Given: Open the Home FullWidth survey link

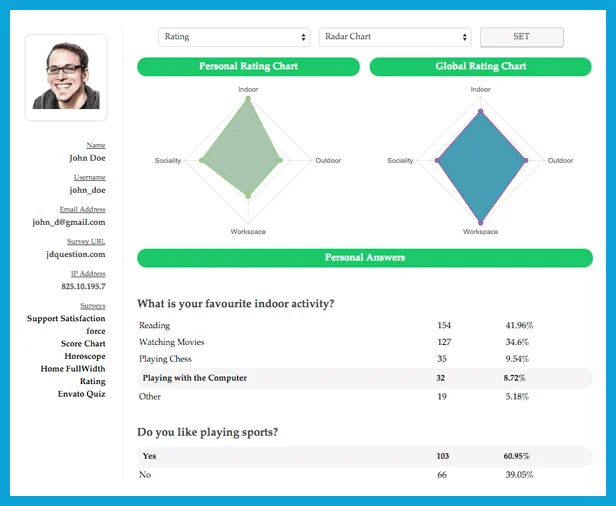Looking at the screenshot, I should pyautogui.click(x=72, y=369).
